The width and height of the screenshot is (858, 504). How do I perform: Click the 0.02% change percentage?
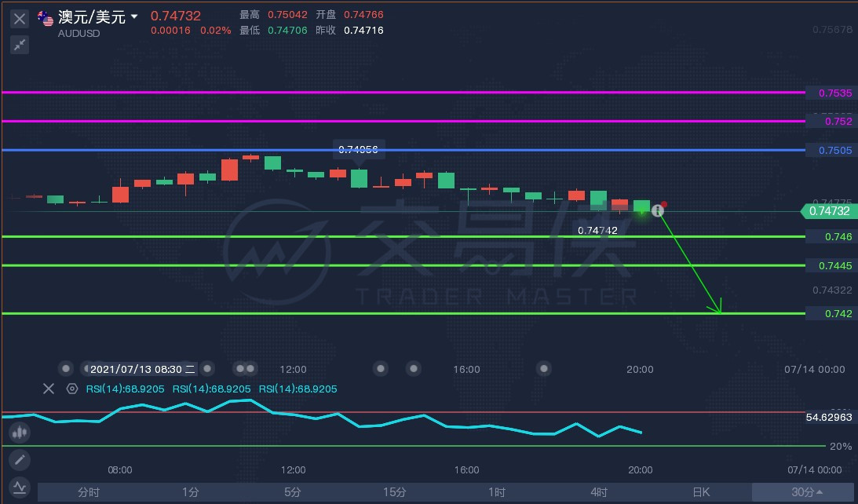click(x=216, y=30)
